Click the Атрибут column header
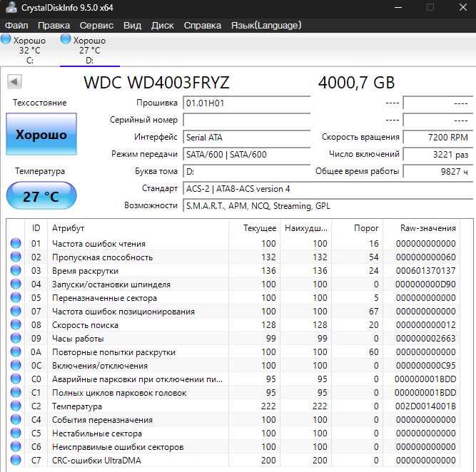This screenshot has height=472, width=476. click(138, 228)
